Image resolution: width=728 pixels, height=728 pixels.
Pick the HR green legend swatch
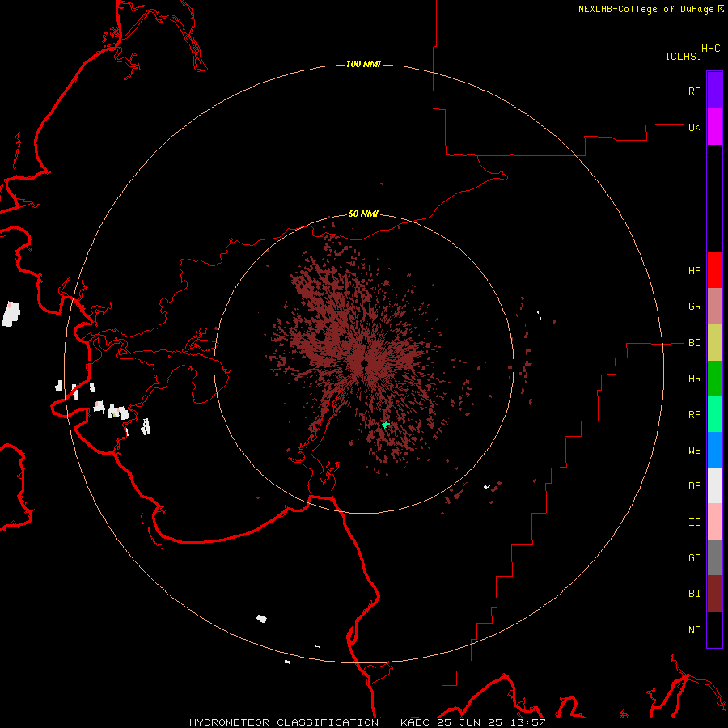[714, 379]
